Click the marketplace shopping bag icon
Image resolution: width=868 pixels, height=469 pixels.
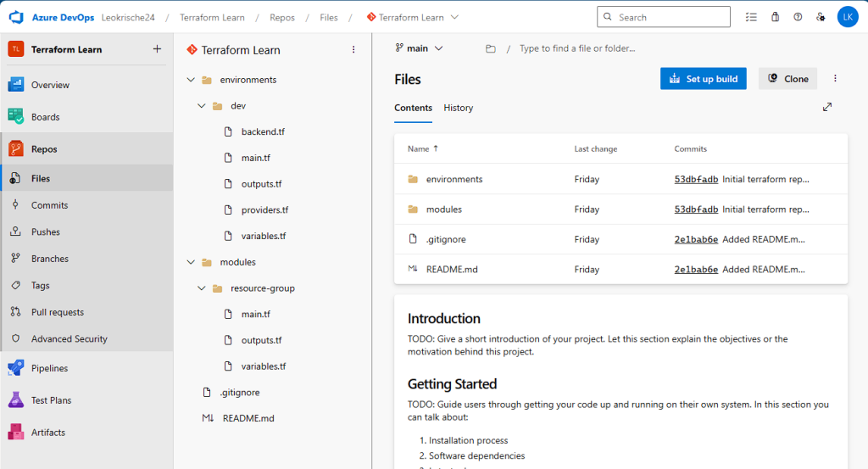click(x=775, y=17)
